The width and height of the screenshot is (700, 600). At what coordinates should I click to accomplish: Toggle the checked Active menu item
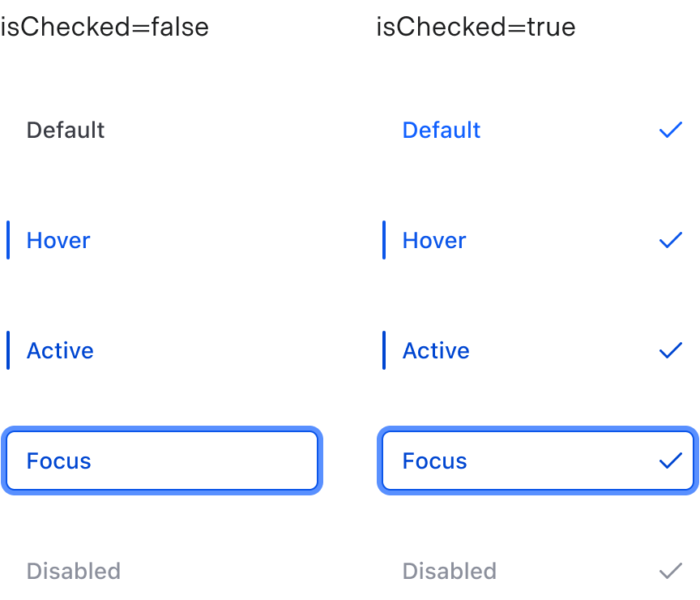[x=436, y=350]
